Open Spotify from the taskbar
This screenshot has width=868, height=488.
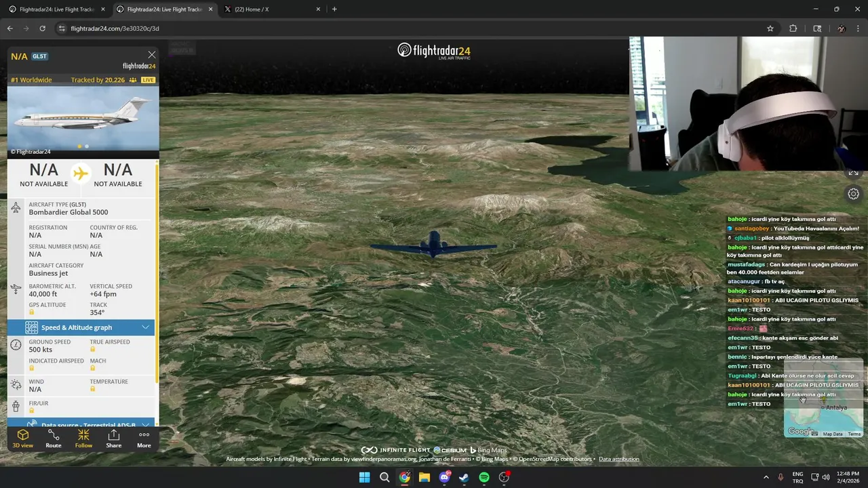(484, 477)
